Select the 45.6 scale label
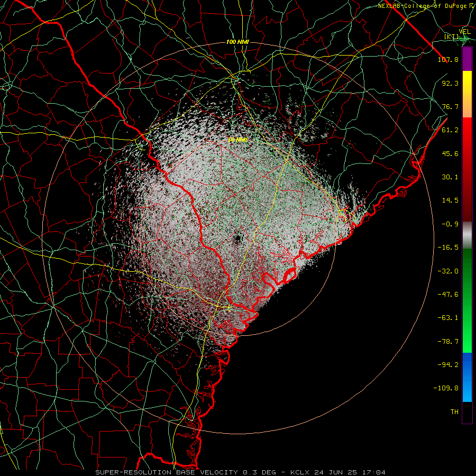 [x=450, y=153]
